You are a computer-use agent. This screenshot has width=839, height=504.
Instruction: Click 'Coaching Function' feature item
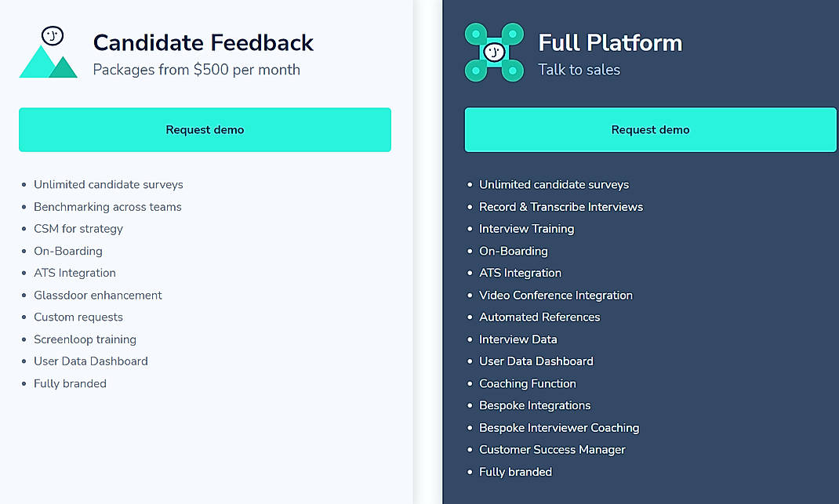click(x=528, y=383)
